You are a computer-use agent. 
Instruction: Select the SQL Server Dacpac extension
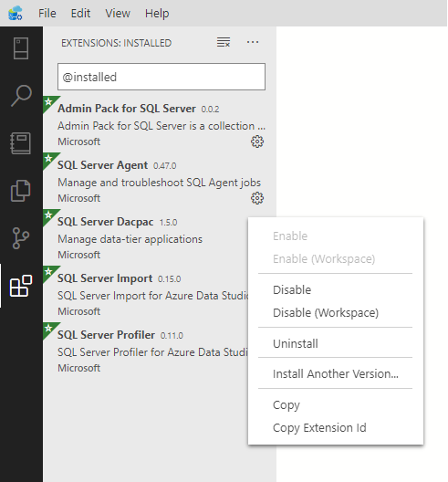coord(145,237)
